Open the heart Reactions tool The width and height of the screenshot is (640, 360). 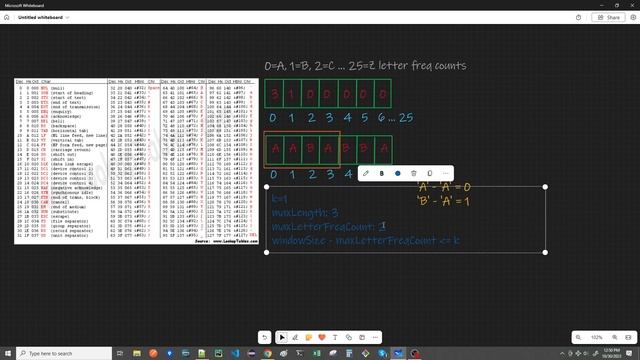pos(322,338)
